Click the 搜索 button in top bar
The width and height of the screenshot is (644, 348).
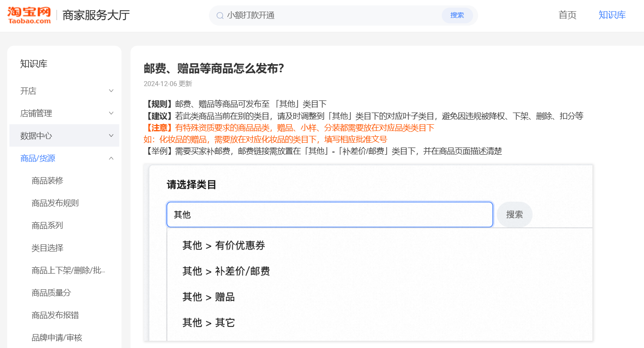[457, 15]
